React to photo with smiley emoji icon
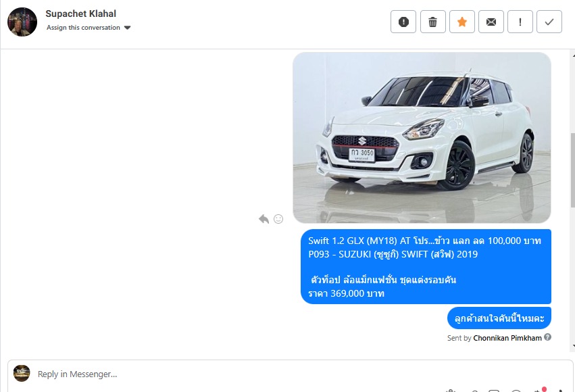 (278, 219)
